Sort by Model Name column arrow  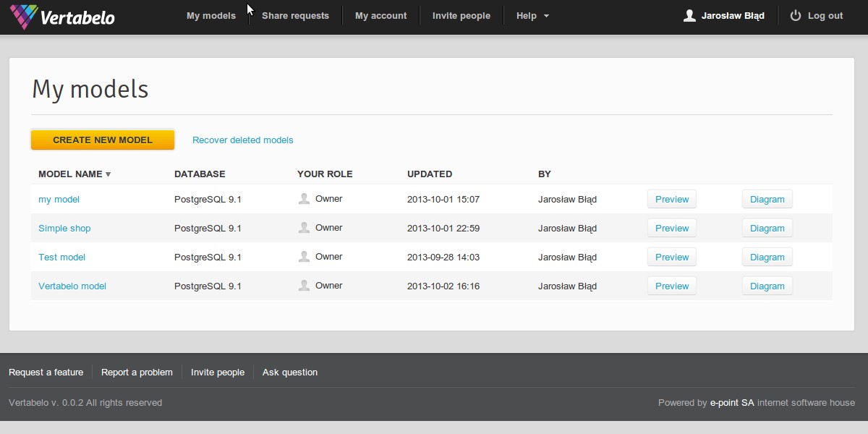click(109, 174)
